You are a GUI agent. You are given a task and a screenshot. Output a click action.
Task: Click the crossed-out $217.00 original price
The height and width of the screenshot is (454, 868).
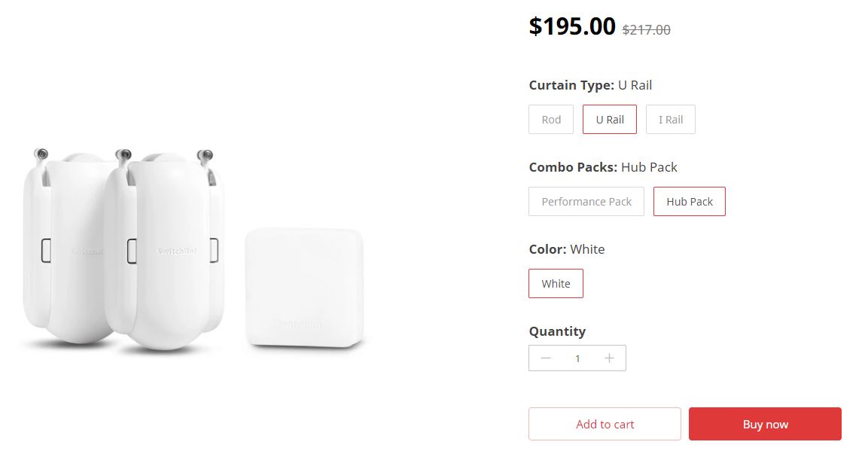pos(646,30)
